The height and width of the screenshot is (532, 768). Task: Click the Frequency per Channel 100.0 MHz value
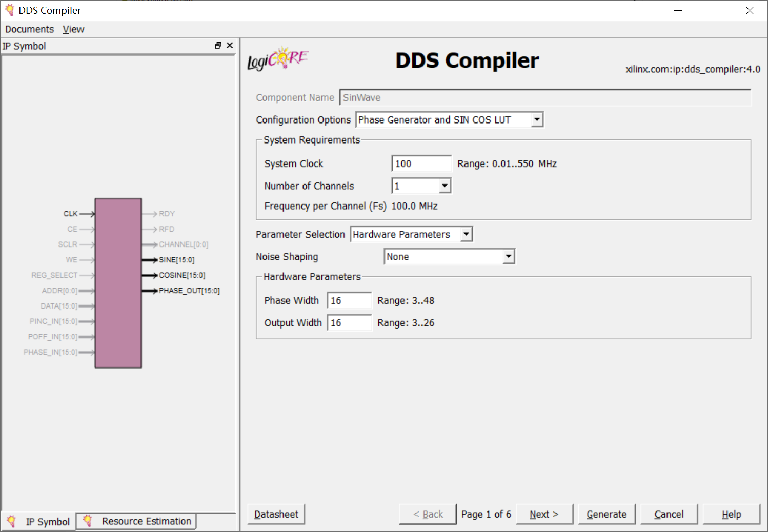(414, 206)
